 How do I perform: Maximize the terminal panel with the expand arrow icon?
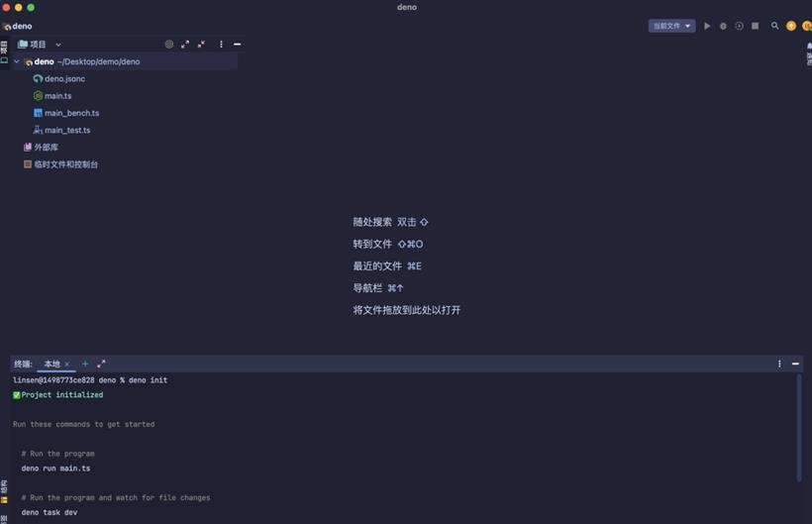101,364
